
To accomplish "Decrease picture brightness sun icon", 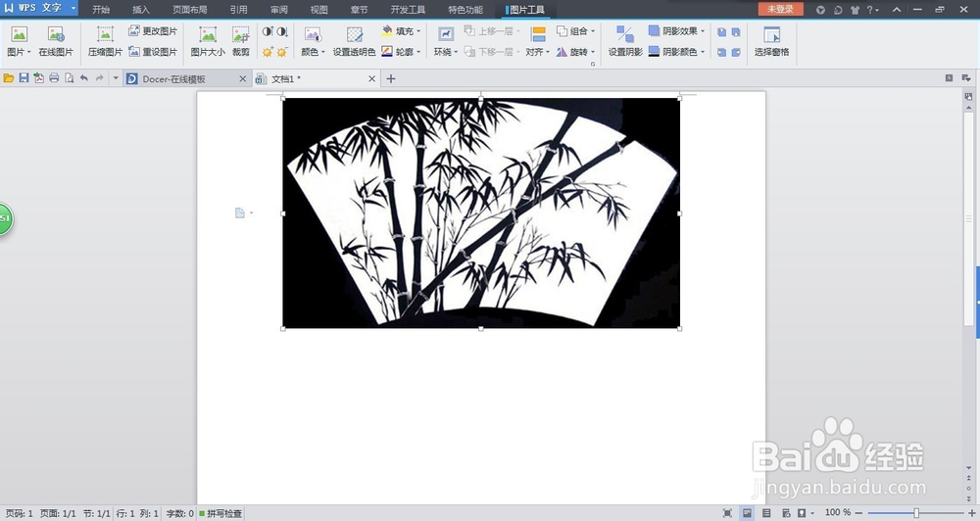I will pos(282,52).
